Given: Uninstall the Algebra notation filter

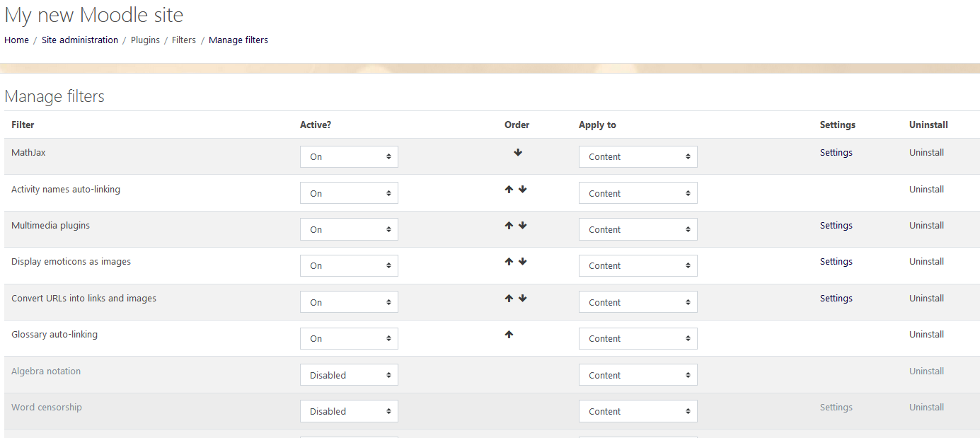Looking at the screenshot, I should click(x=926, y=371).
